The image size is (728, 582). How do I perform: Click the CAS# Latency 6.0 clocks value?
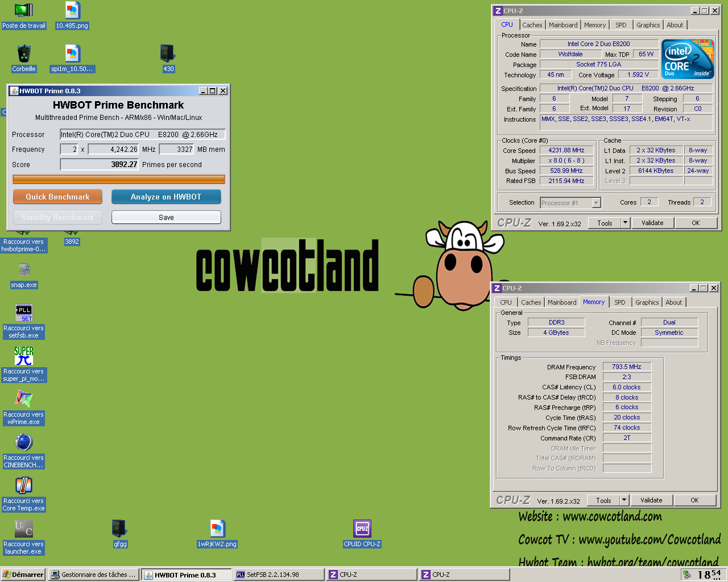626,387
